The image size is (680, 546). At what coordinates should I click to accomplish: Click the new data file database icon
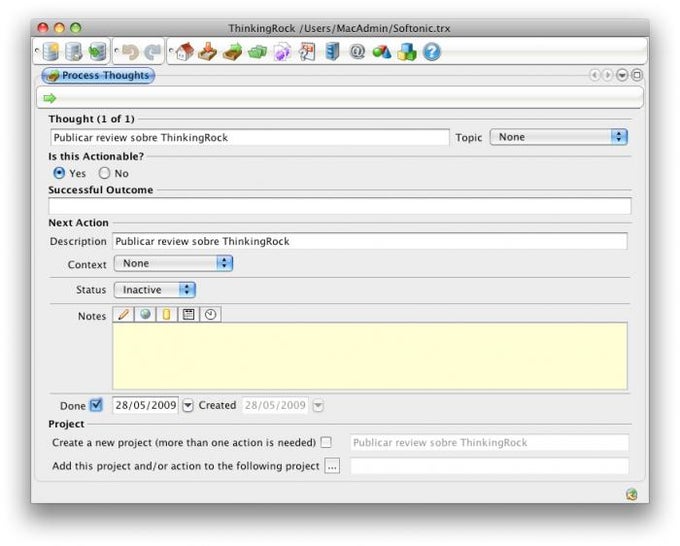[x=50, y=52]
